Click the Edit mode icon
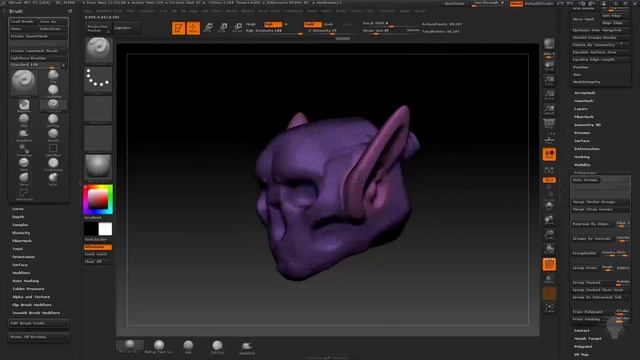This screenshot has width=640, height=360. 178,28
